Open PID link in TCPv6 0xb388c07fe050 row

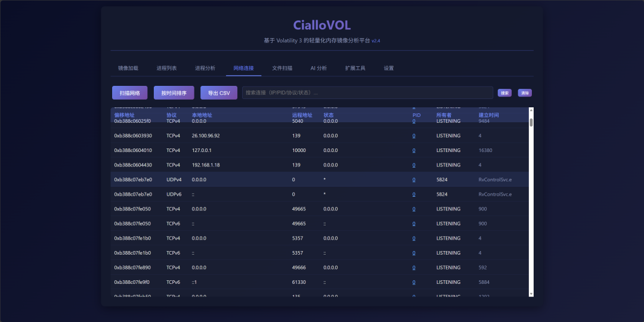414,224
